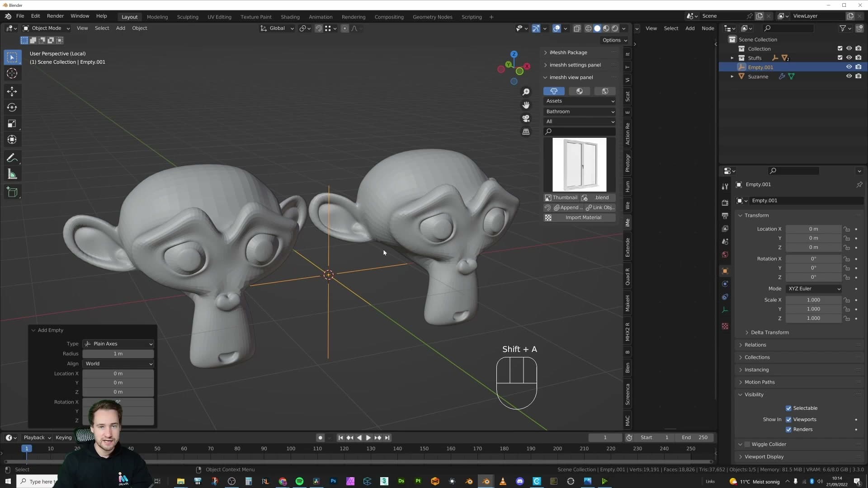868x488 pixels.
Task: Click the viewport Options button
Action: point(615,40)
